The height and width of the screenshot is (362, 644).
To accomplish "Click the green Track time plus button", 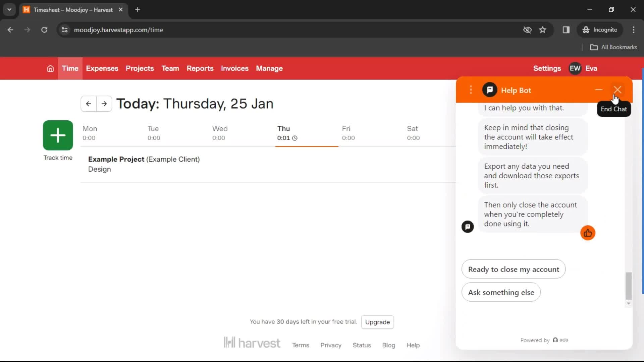I will coord(58,135).
